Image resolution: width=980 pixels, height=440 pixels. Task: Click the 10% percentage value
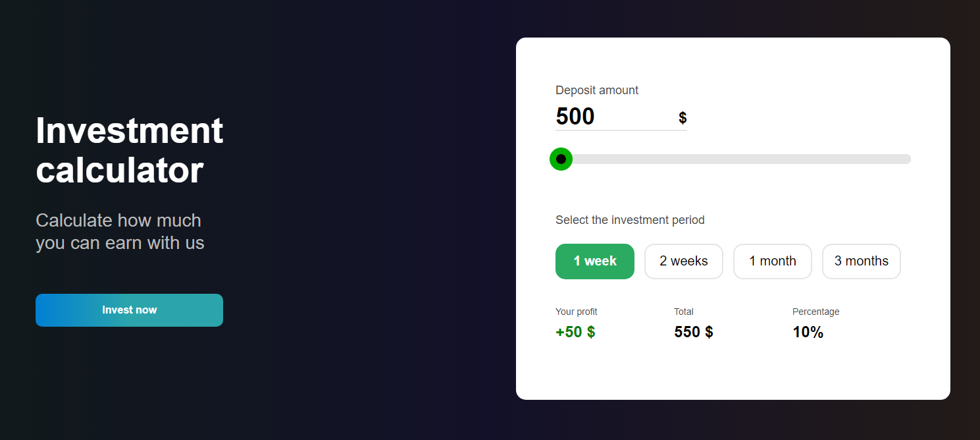(x=808, y=332)
